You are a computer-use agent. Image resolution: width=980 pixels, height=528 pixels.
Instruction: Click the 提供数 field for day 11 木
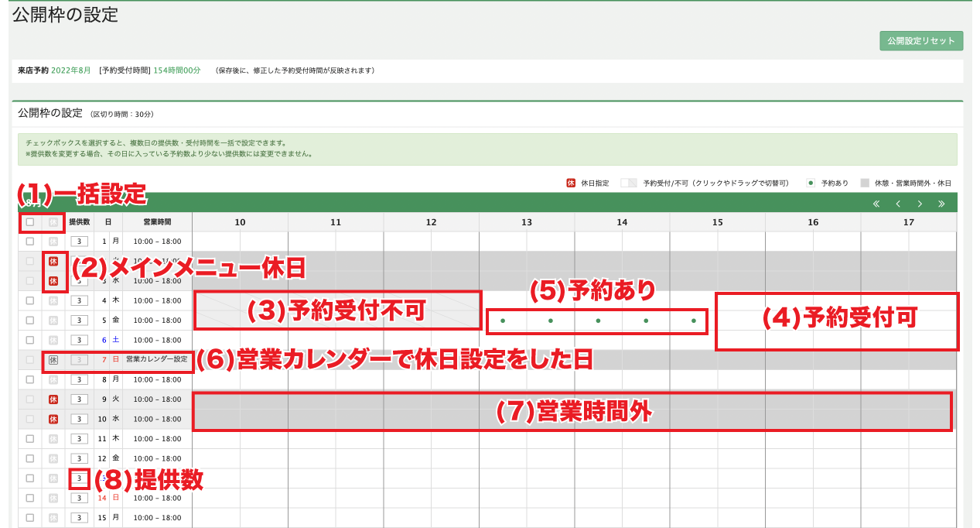point(80,438)
